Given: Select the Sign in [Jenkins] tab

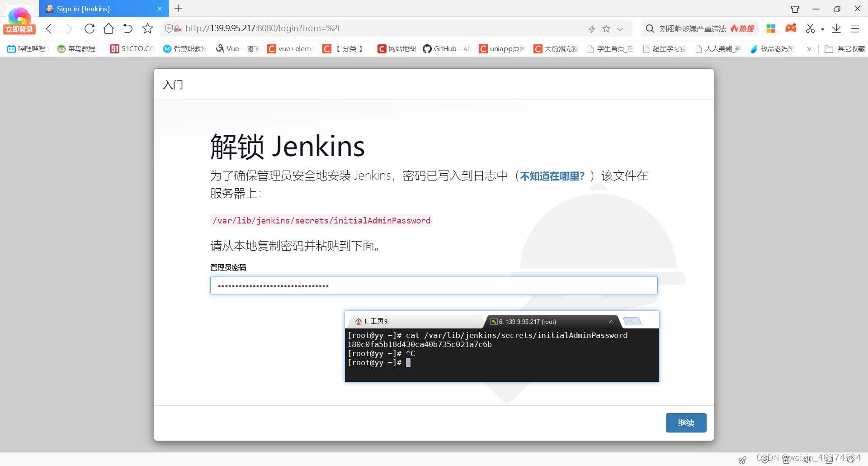Looking at the screenshot, I should pyautogui.click(x=104, y=9).
